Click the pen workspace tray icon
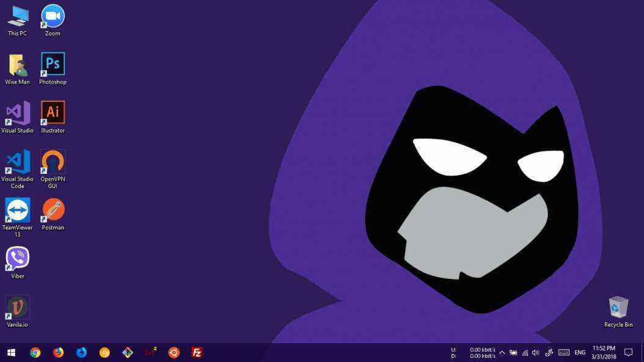Image resolution: width=644 pixels, height=362 pixels. coord(549,353)
